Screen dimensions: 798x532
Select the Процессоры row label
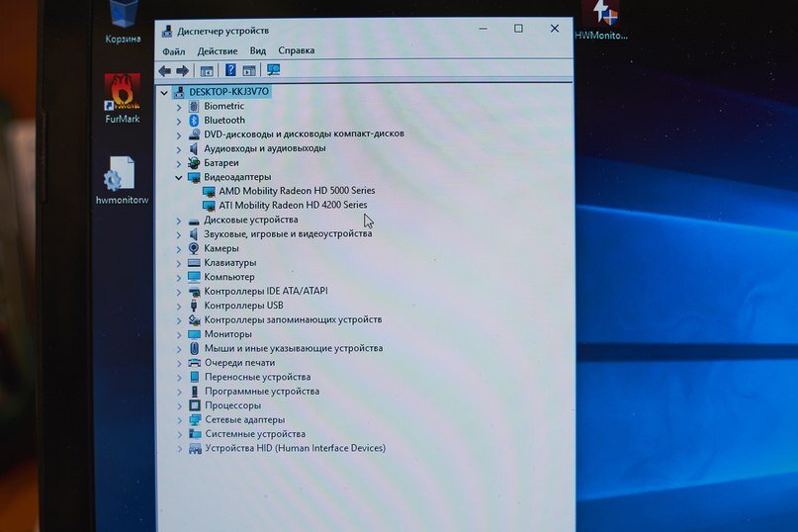coord(233,405)
